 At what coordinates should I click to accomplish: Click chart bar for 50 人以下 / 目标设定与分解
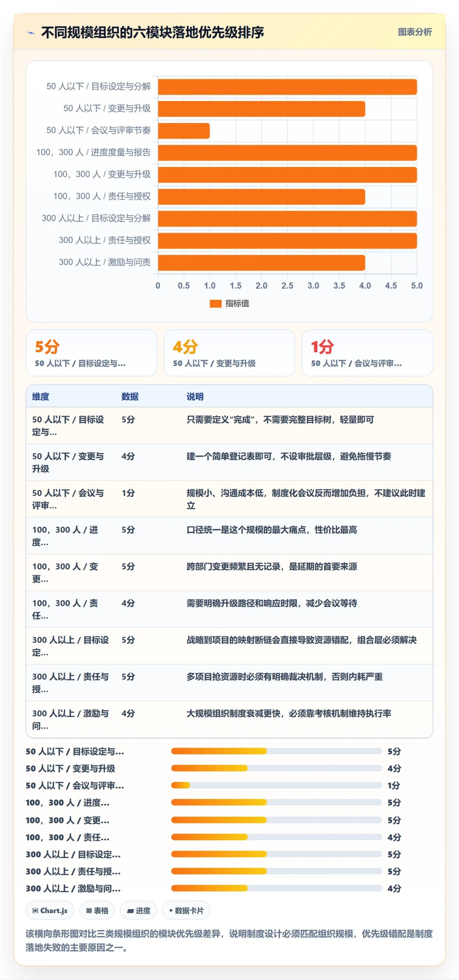coord(287,87)
